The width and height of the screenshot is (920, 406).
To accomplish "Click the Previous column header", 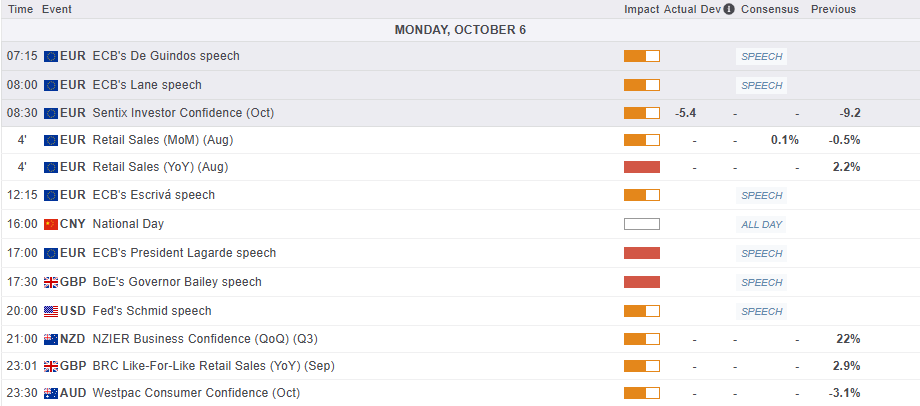I will pos(833,9).
